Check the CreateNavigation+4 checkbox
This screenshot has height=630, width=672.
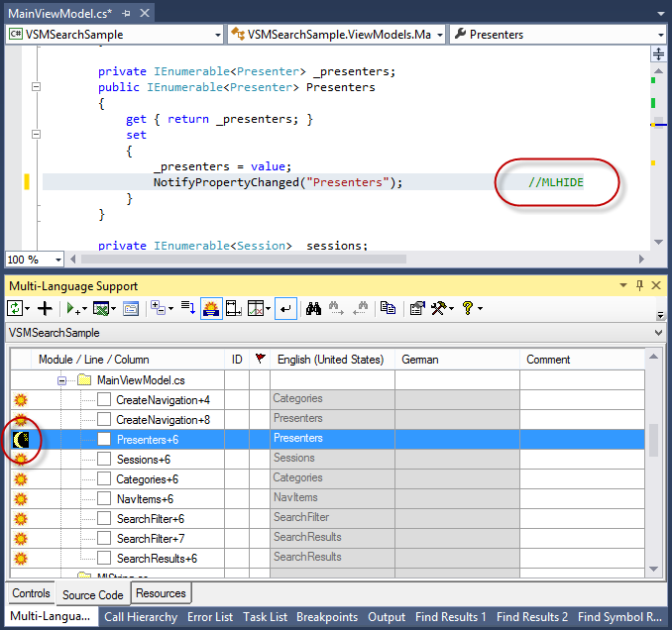click(104, 399)
